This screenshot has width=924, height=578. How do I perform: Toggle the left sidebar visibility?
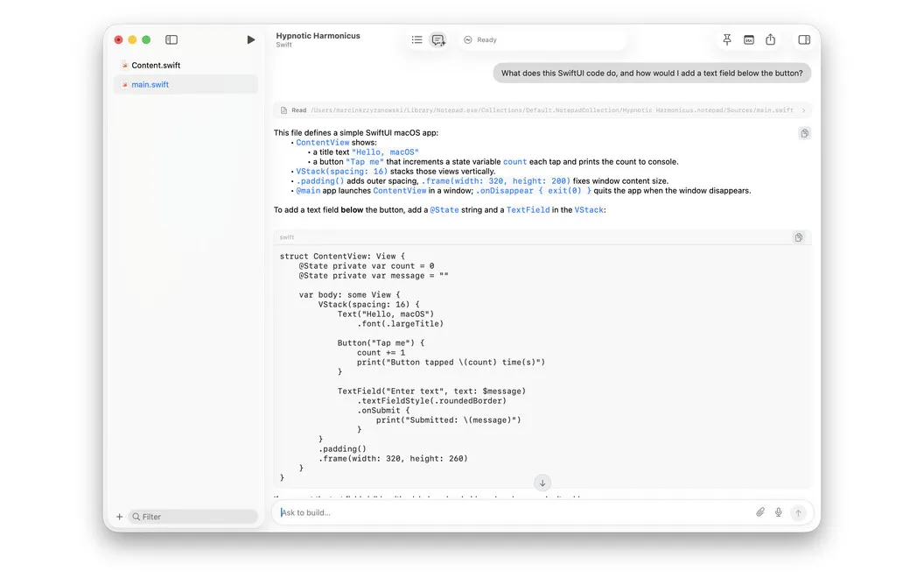pyautogui.click(x=171, y=39)
